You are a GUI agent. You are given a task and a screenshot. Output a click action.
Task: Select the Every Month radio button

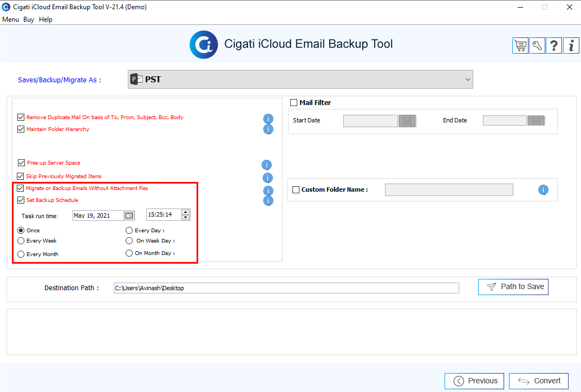(21, 254)
